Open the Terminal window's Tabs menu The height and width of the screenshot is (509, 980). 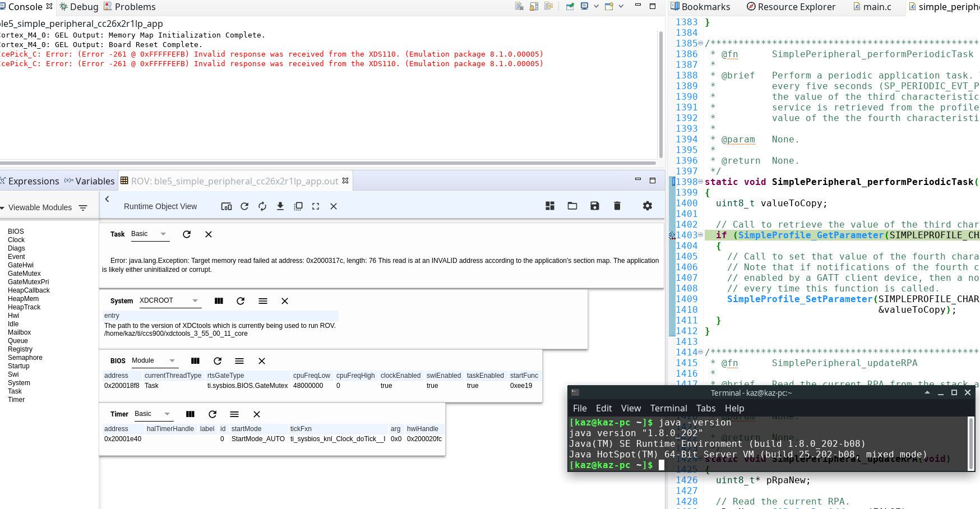pyautogui.click(x=706, y=408)
